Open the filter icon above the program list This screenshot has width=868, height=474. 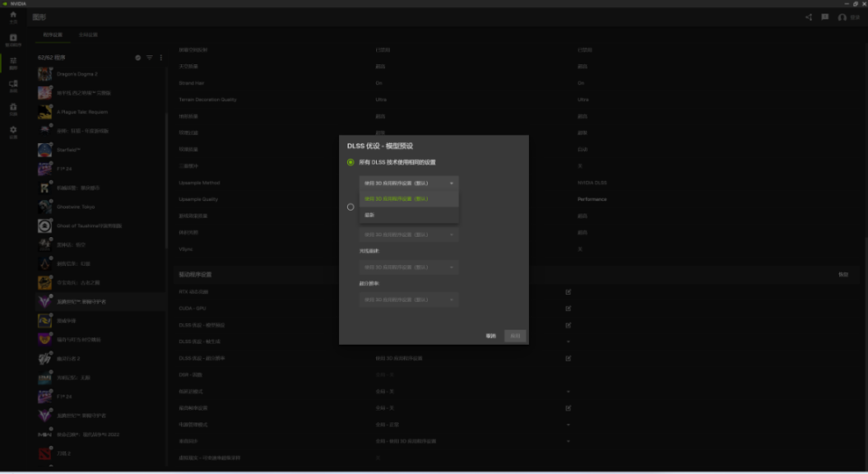coord(149,58)
